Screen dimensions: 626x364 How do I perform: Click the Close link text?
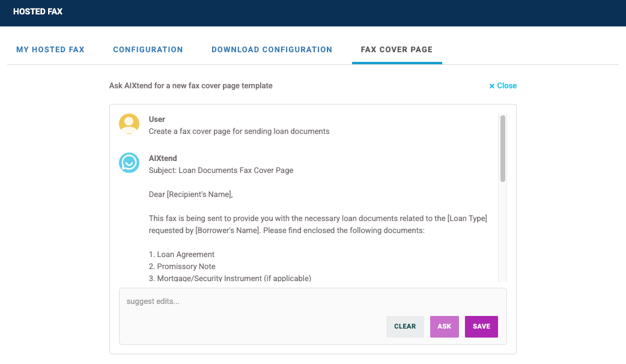506,86
